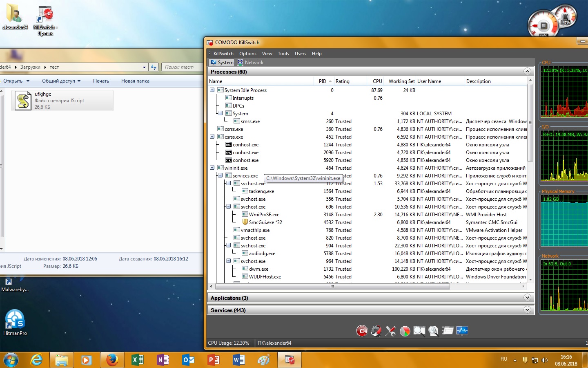Expand the Applications (3) section
588x368 pixels.
click(527, 298)
